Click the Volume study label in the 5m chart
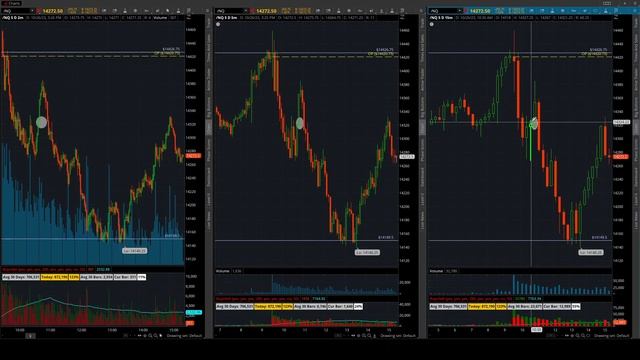Screen dimensions: 640x360 pos(222,271)
